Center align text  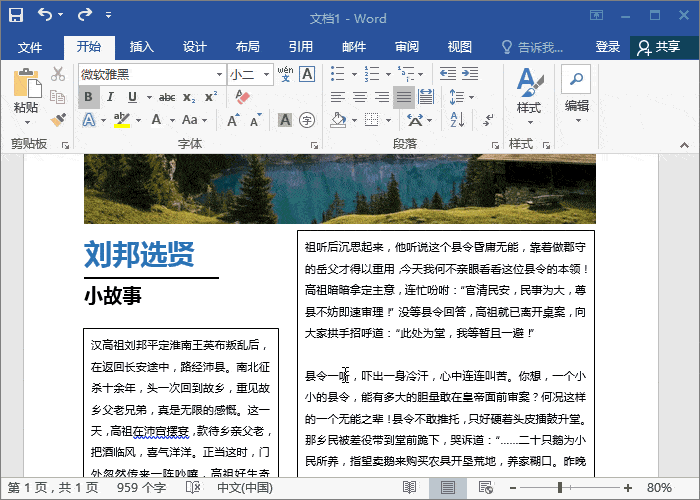point(360,97)
